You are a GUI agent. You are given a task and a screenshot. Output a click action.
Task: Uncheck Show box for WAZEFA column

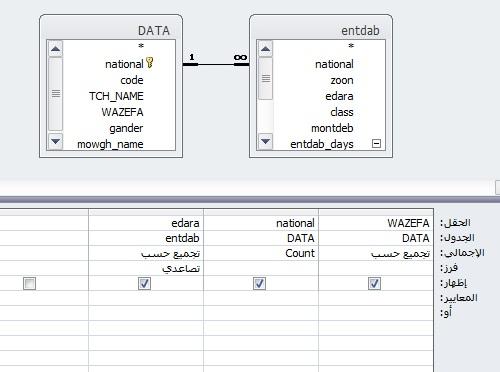[x=374, y=284]
